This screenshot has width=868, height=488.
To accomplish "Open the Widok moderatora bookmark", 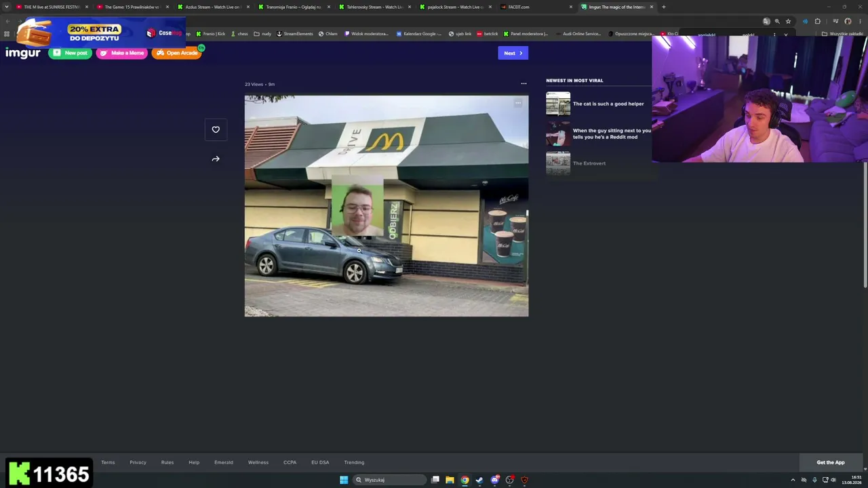I will pos(366,34).
